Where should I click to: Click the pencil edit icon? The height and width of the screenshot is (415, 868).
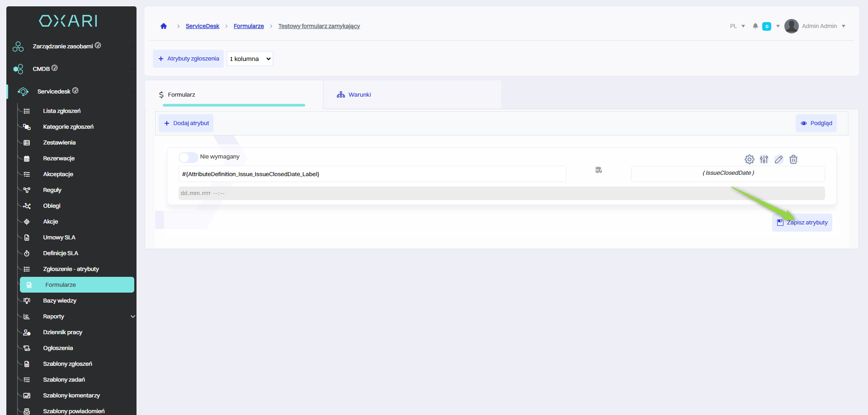[778, 159]
